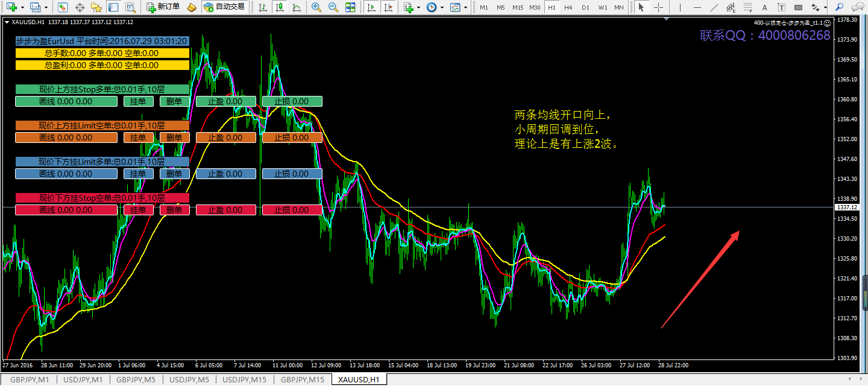868x386 pixels.
Task: Expand the Arrows dropdown arrow
Action: pyautogui.click(x=825, y=7)
